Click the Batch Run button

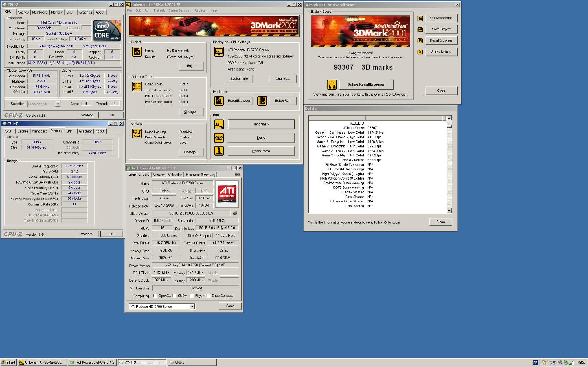point(283,101)
